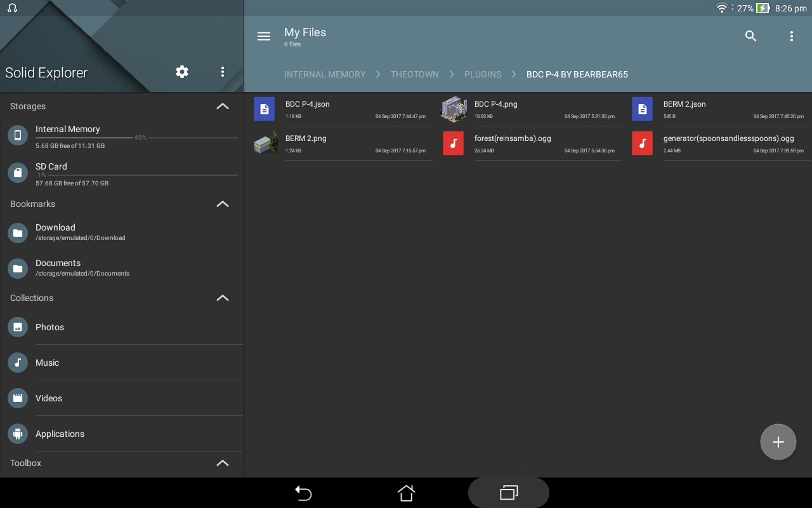Tap generator(spoonsandlessspoons).ogg music icon
The width and height of the screenshot is (812, 508).
(643, 144)
